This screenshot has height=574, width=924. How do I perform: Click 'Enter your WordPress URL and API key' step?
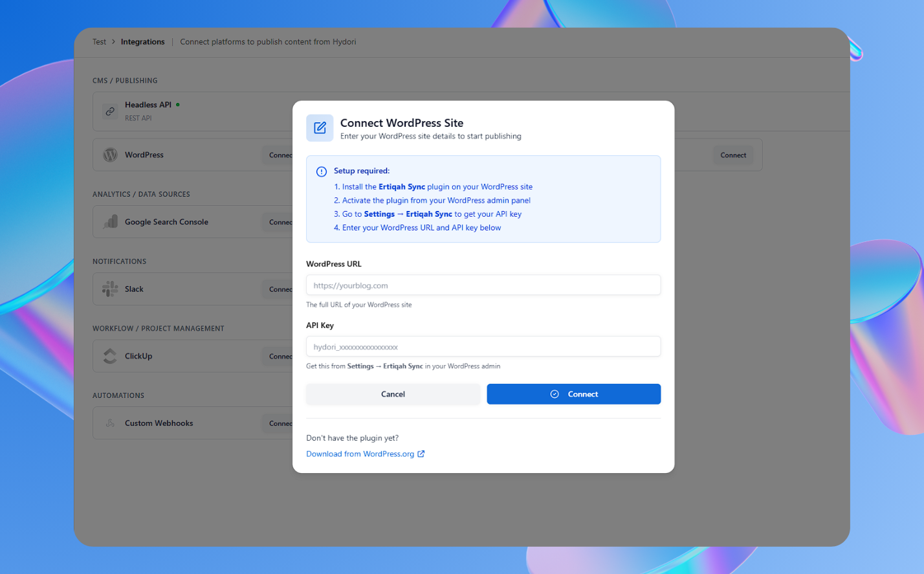pyautogui.click(x=417, y=228)
